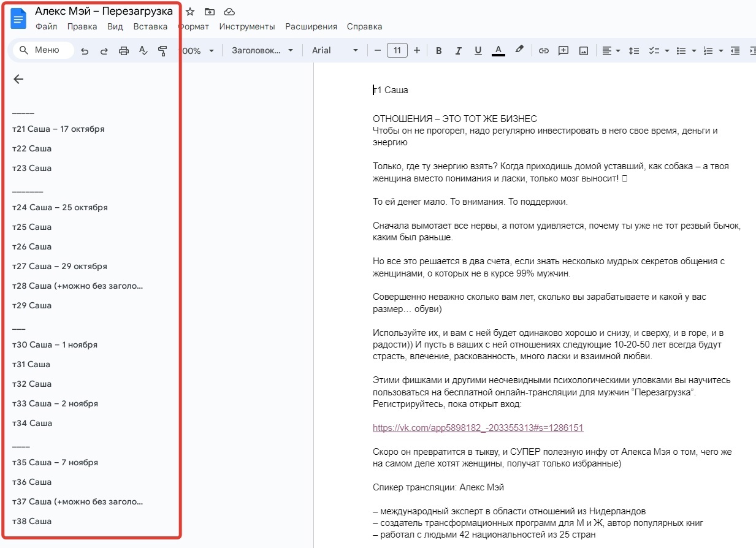The height and width of the screenshot is (548, 756).
Task: Insert a link using chain icon
Action: pyautogui.click(x=543, y=51)
